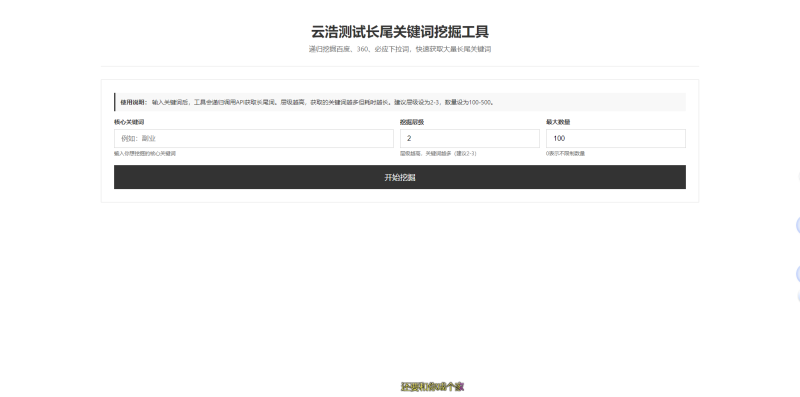Select the 挖掘层级 field label

pyautogui.click(x=412, y=122)
